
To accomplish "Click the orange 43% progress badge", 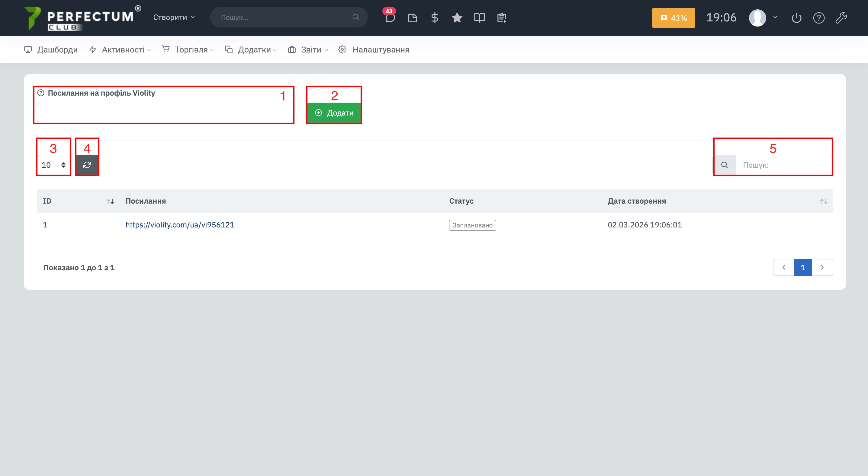I will 673,18.
